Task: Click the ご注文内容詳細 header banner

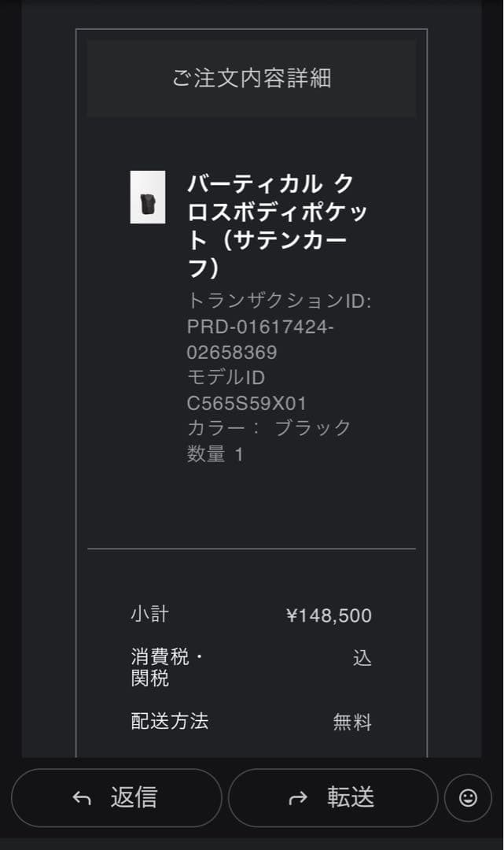Action: (252, 79)
